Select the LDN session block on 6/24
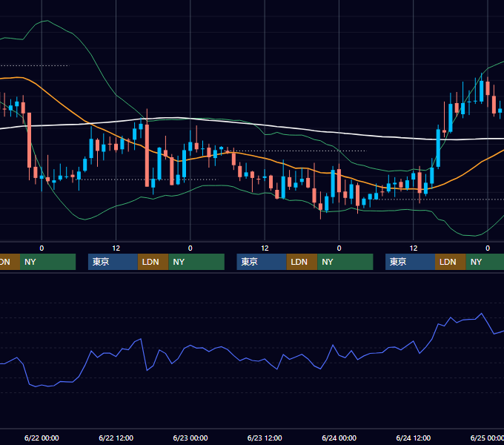Image resolution: width=504 pixels, height=445 pixels. (451, 262)
